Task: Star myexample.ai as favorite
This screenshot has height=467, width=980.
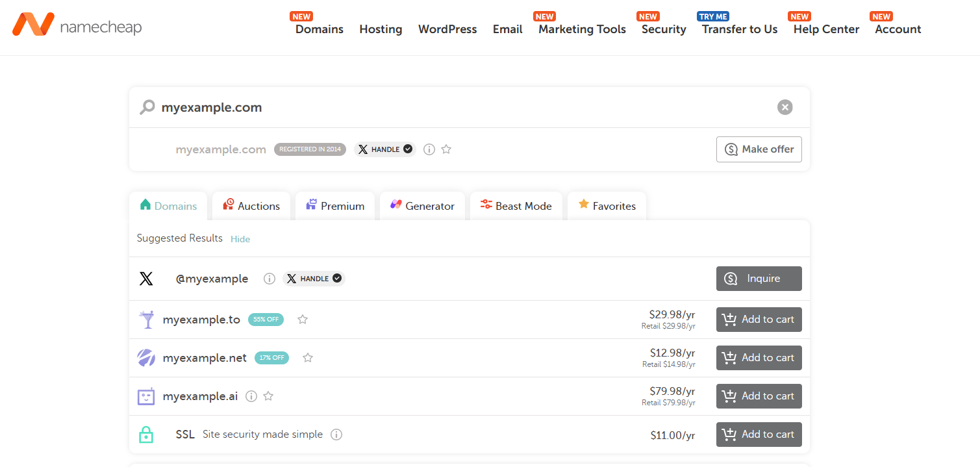Action: (x=268, y=396)
